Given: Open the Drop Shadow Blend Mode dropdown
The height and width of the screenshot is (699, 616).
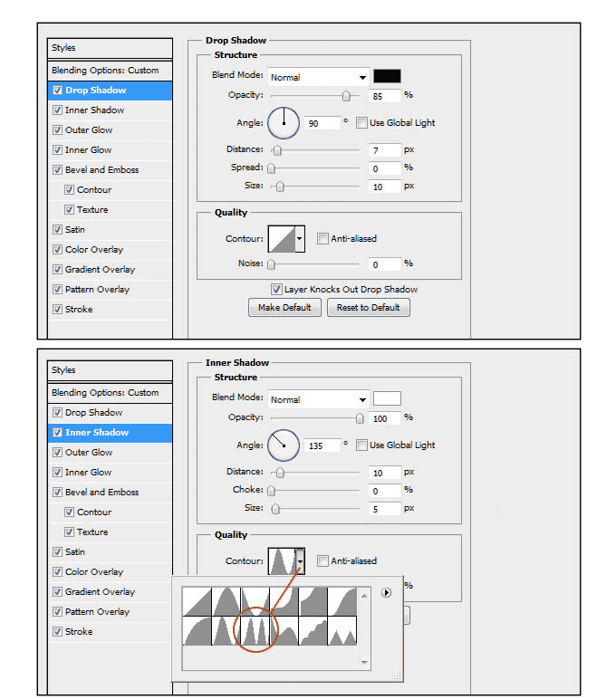Looking at the screenshot, I should [318, 77].
